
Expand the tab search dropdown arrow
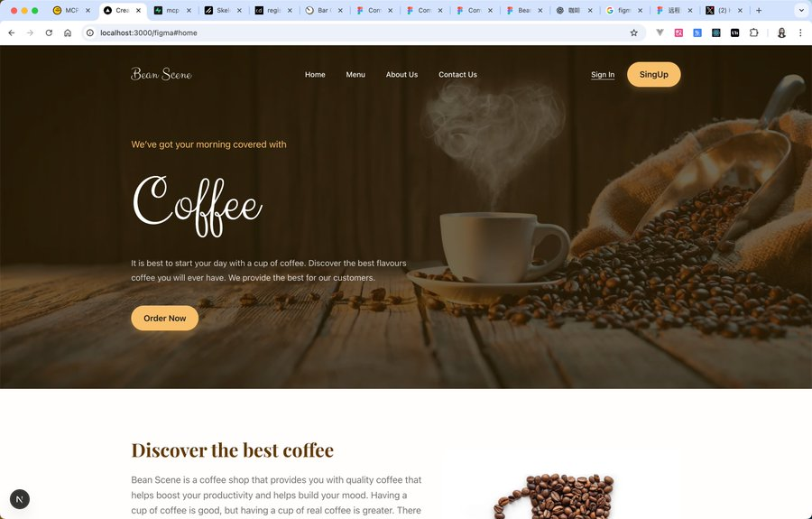(801, 10)
